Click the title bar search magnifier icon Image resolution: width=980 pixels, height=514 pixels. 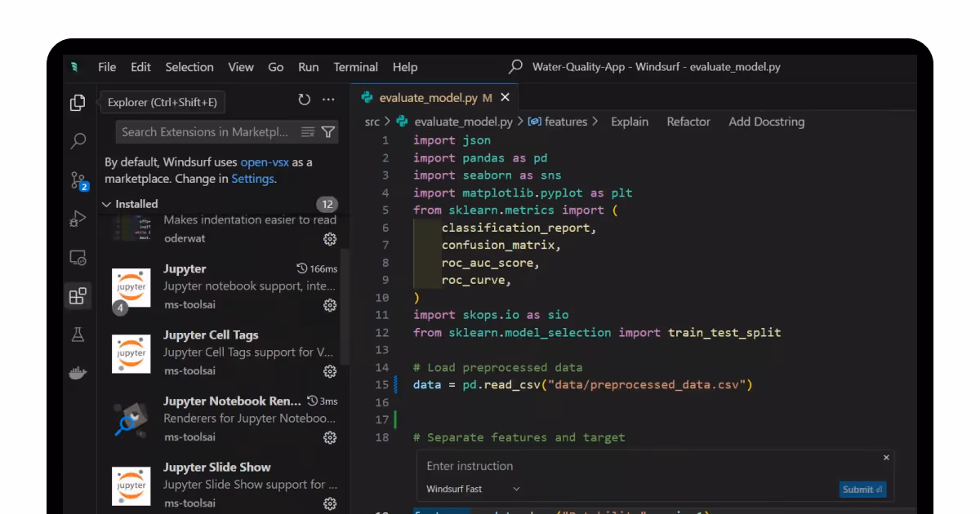click(x=515, y=67)
